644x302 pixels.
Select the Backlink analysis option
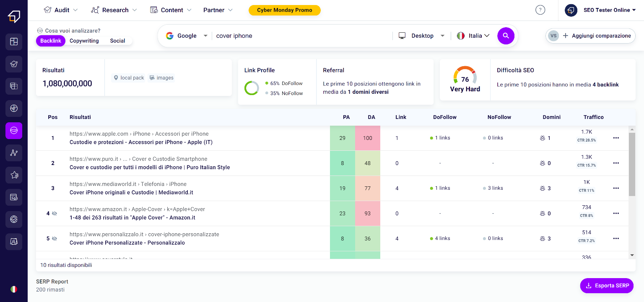[51, 41]
